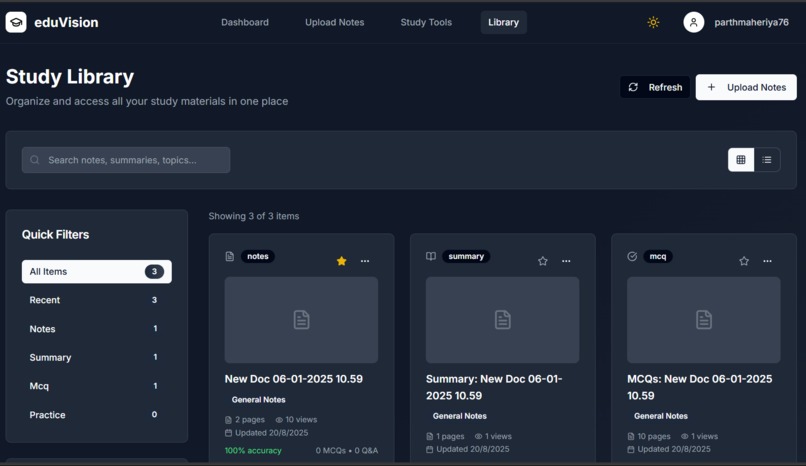
Task: Click General Notes label on summary card
Action: [x=460, y=416]
